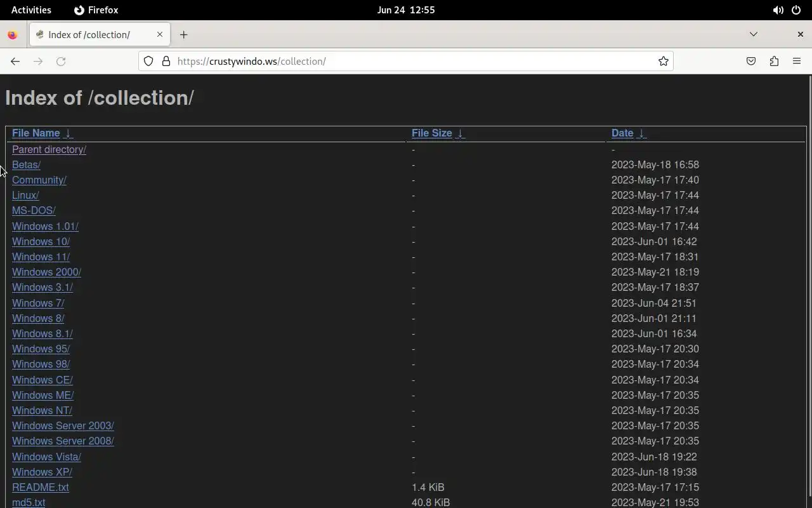The image size is (812, 508).
Task: Open the Windows ME/ folder
Action: (43, 395)
